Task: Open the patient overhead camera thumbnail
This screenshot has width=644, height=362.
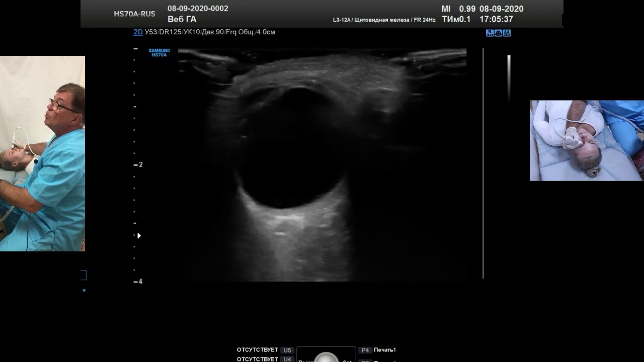Action: [587, 140]
